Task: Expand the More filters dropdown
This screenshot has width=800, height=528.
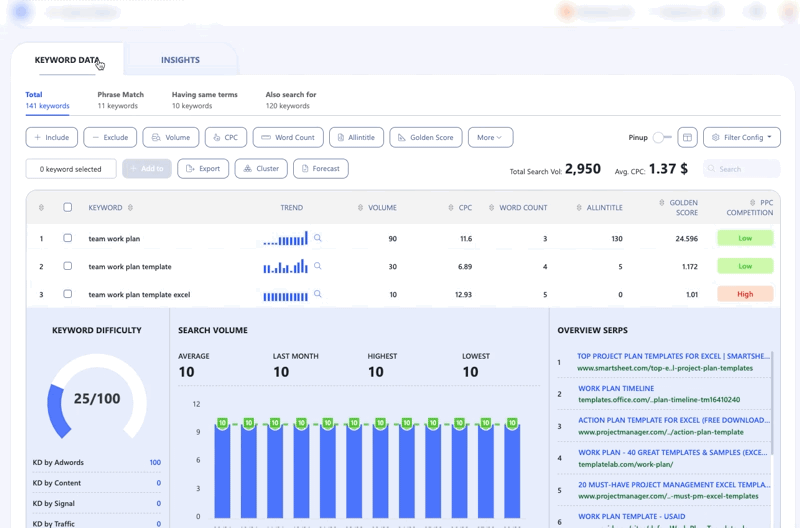Action: (x=490, y=137)
